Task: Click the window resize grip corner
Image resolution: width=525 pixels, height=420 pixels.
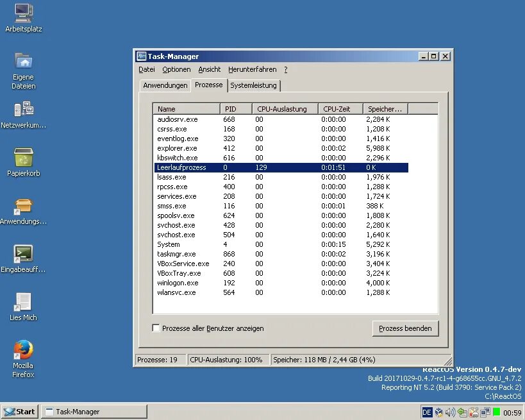Action: [x=448, y=361]
